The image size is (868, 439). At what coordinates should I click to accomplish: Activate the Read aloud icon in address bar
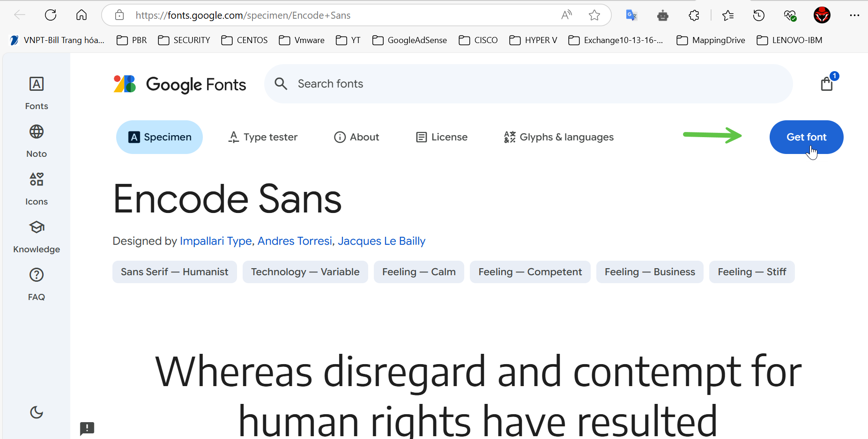pos(567,15)
